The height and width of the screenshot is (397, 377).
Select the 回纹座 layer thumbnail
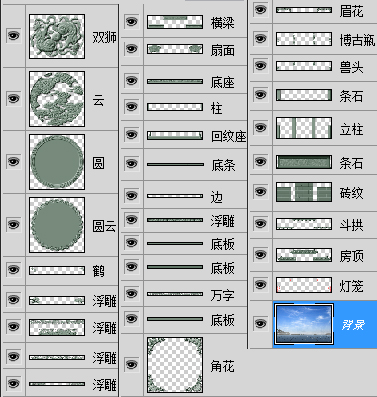[x=175, y=135]
